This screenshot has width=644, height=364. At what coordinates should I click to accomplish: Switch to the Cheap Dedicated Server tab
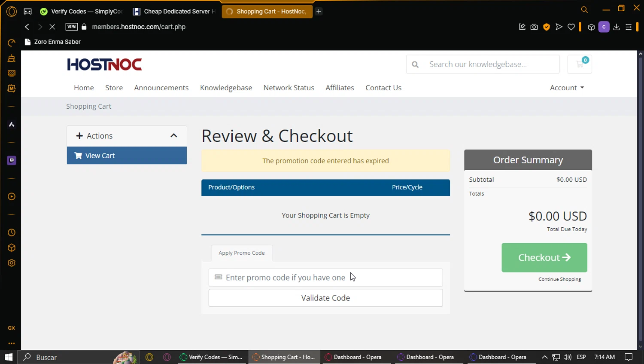click(174, 12)
